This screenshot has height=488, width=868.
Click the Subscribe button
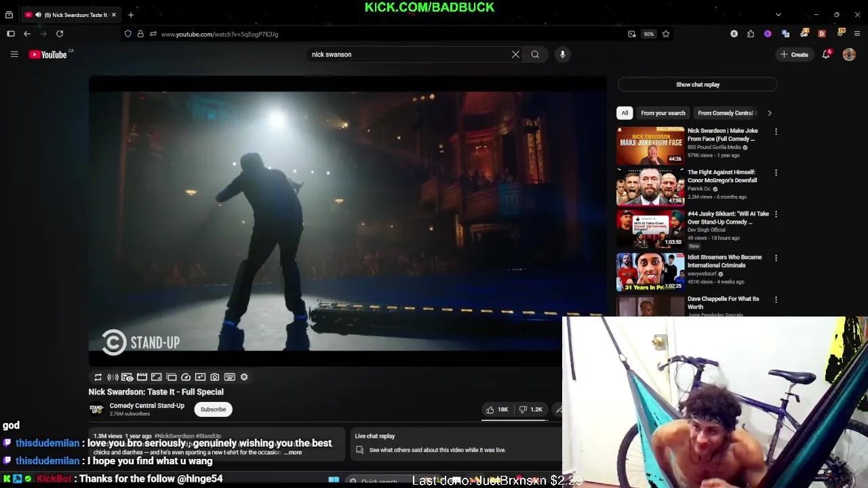tap(213, 409)
